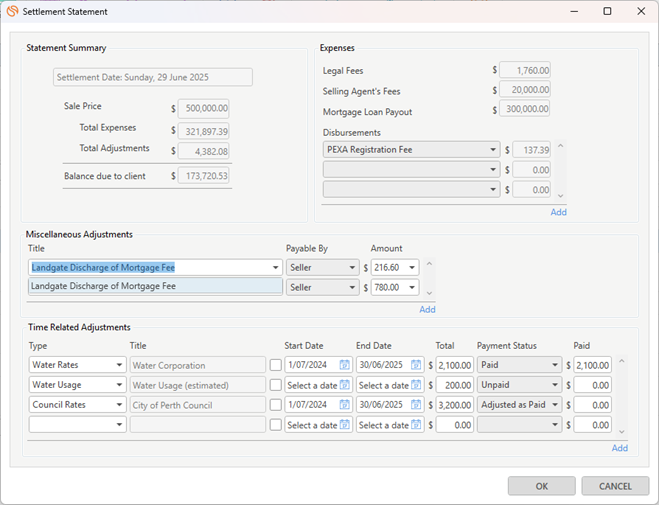This screenshot has height=505, width=659.
Task: Click the CANCEL button
Action: (x=615, y=486)
